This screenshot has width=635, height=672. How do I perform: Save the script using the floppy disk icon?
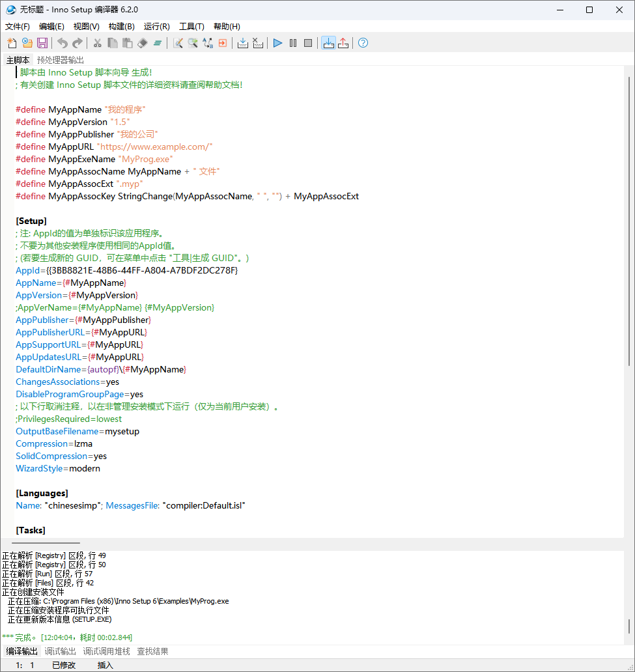[42, 43]
